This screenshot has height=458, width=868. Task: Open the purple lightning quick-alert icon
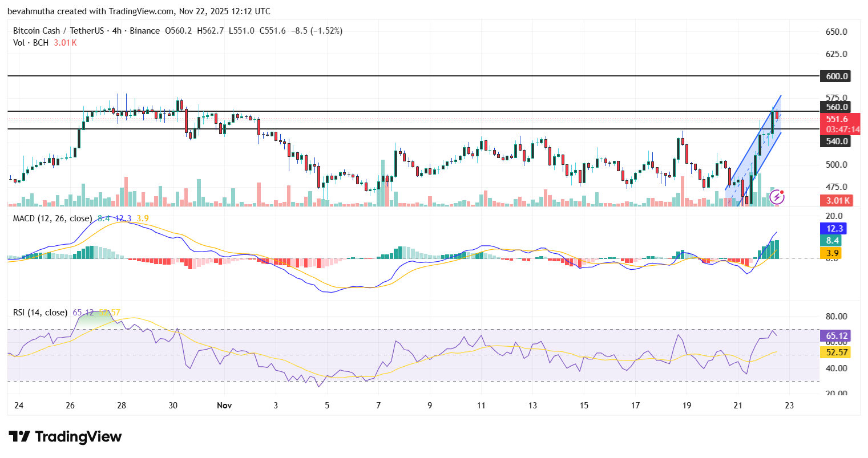(776, 197)
